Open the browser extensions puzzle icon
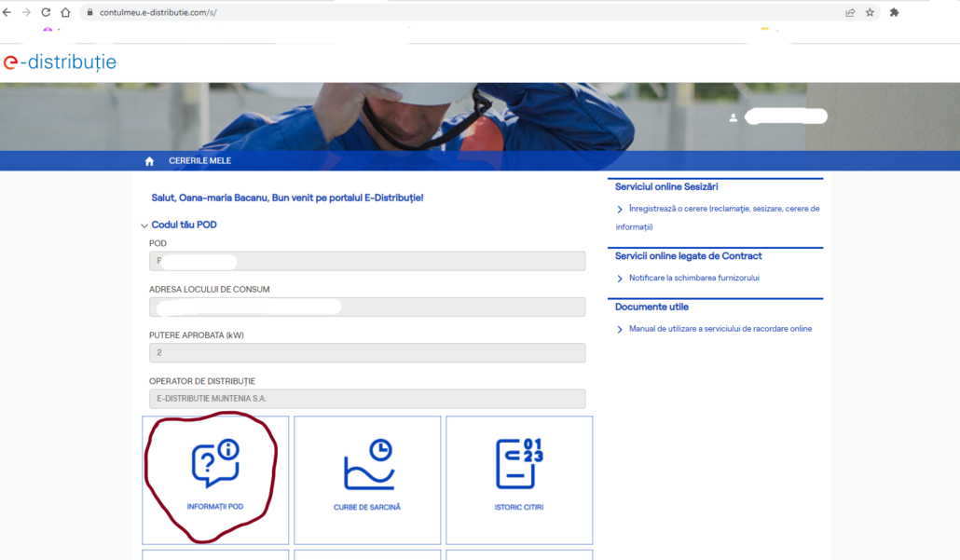 (895, 12)
